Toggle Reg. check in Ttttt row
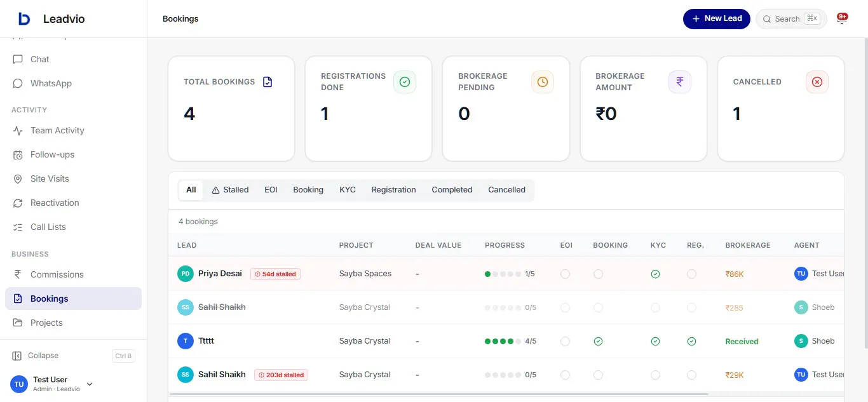 [691, 341]
